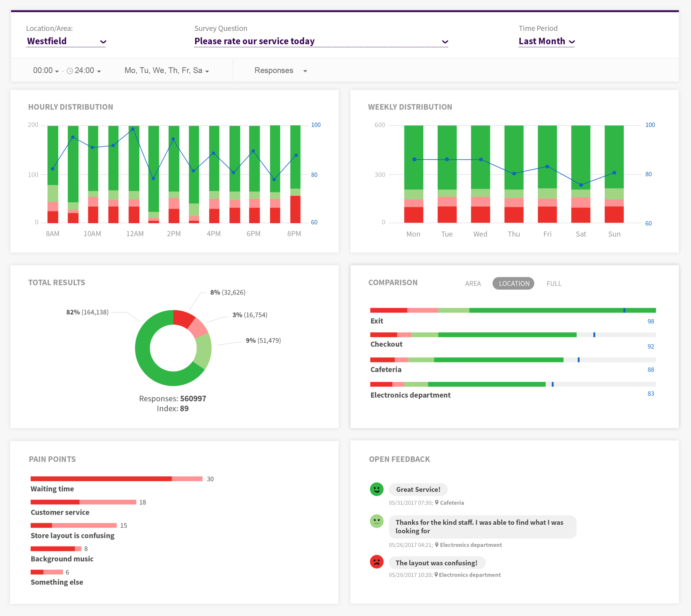691x616 pixels.
Task: Click the chevron next to Last Month
Action: point(572,42)
